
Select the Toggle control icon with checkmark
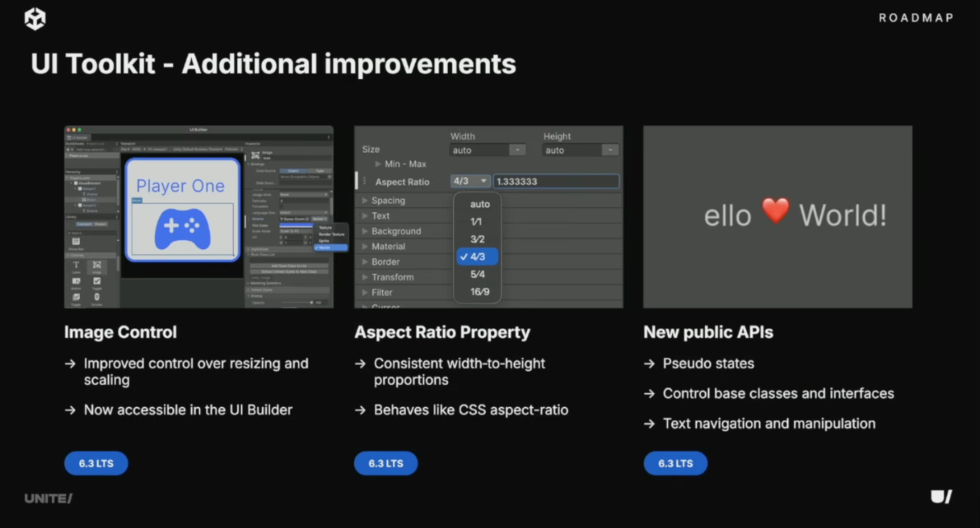[97, 281]
